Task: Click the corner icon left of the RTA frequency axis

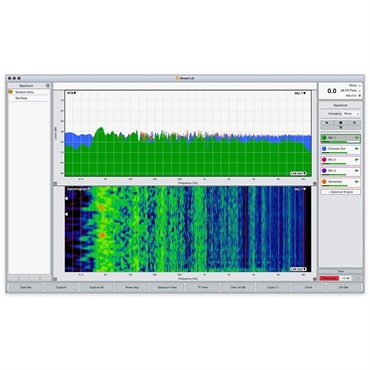Action: tap(55, 183)
